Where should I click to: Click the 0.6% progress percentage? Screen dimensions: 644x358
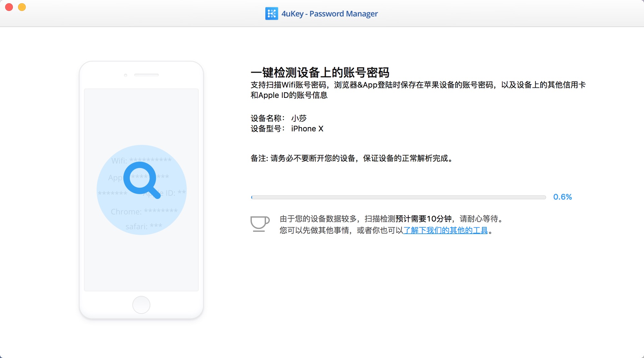(x=562, y=197)
